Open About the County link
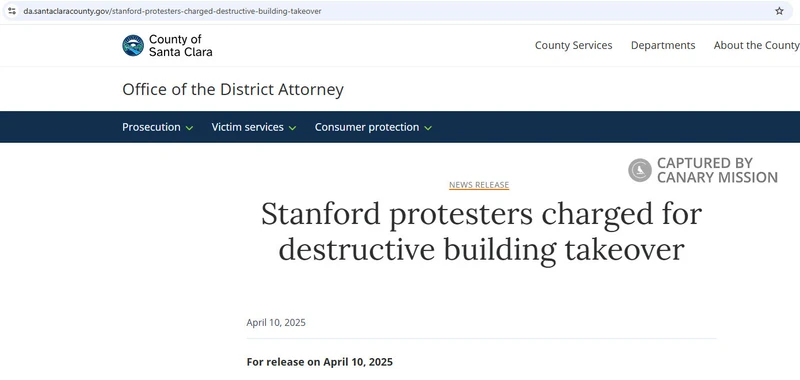Viewport: 800px width, 380px height. (x=757, y=45)
